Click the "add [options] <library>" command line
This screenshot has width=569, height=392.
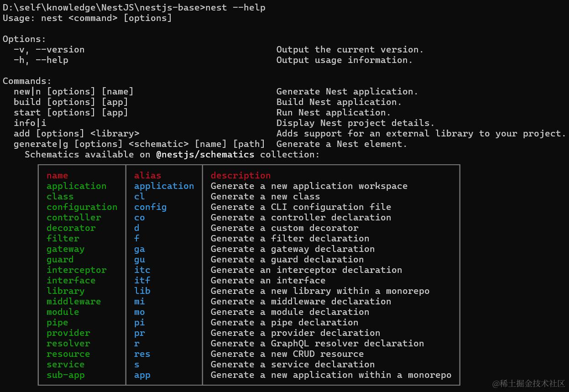click(76, 133)
